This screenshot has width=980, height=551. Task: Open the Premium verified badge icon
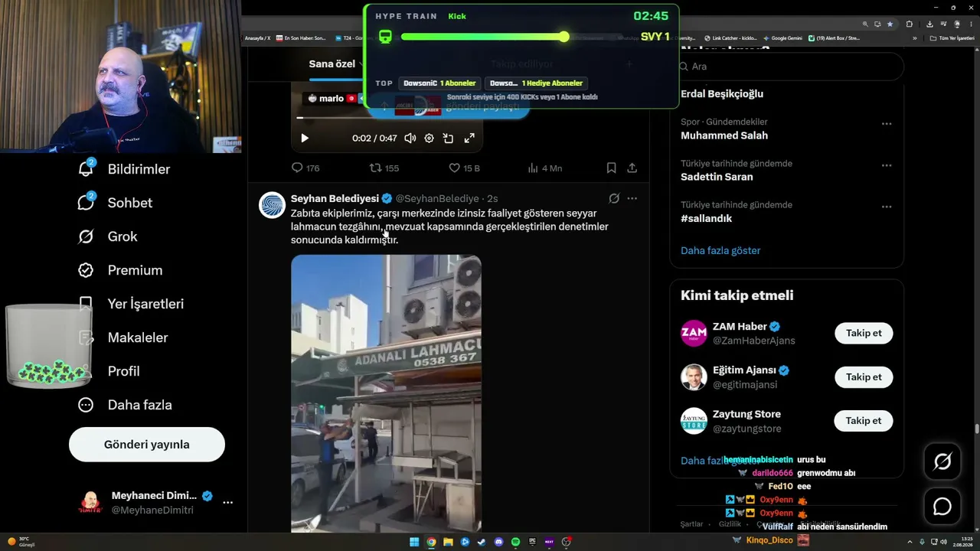(x=86, y=270)
